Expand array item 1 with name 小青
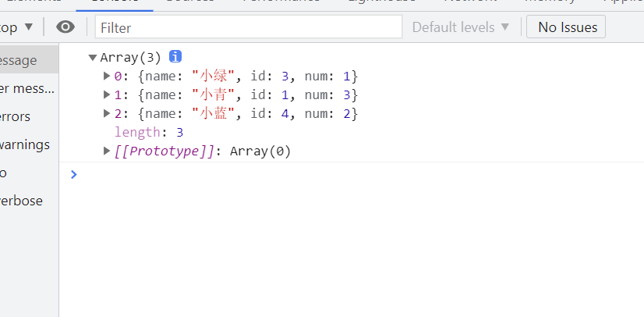This screenshot has height=317, width=644. (108, 95)
